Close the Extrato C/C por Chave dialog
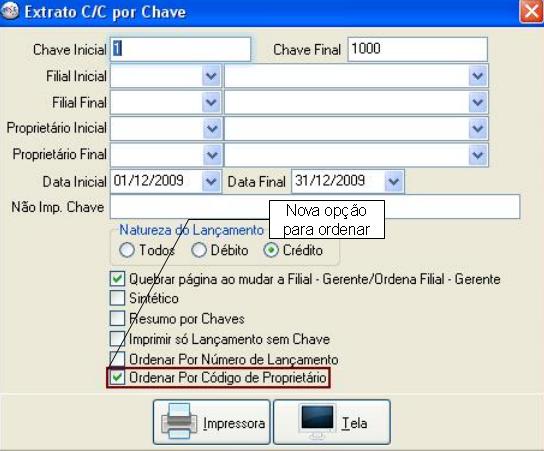Viewport: 544px width, 451px height. coord(531,11)
